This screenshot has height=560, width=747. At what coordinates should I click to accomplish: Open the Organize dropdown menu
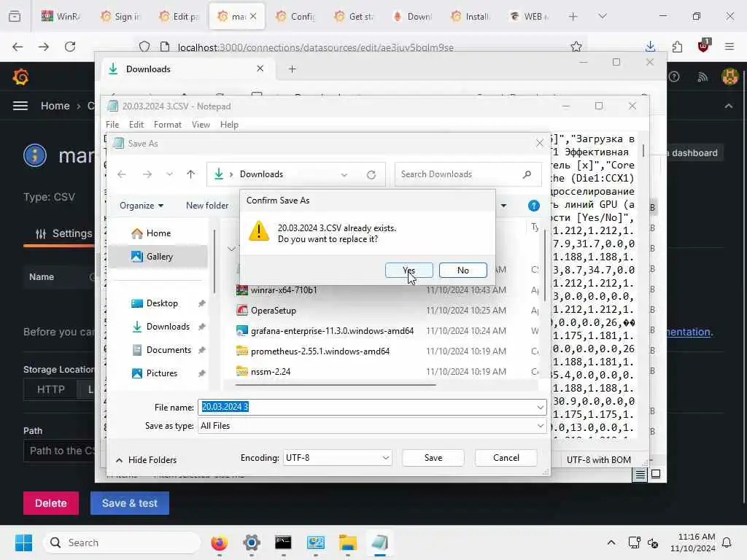tap(142, 206)
